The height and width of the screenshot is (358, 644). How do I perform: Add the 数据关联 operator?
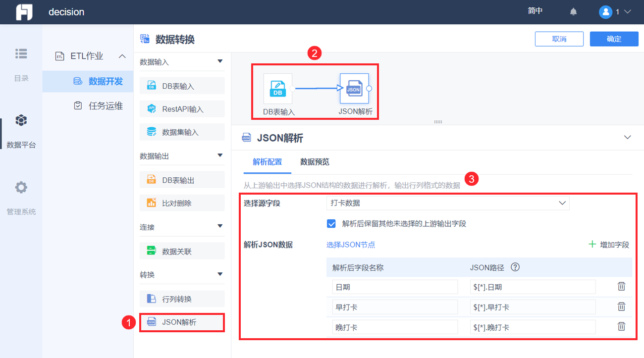coord(182,251)
